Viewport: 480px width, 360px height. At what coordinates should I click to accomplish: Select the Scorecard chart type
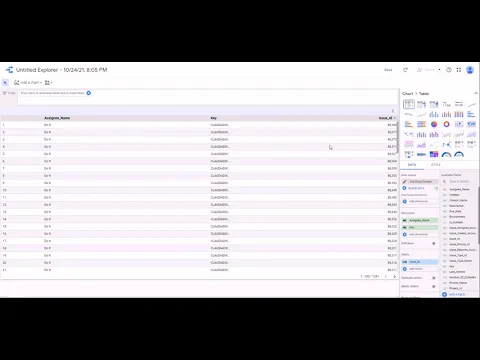click(x=446, y=104)
